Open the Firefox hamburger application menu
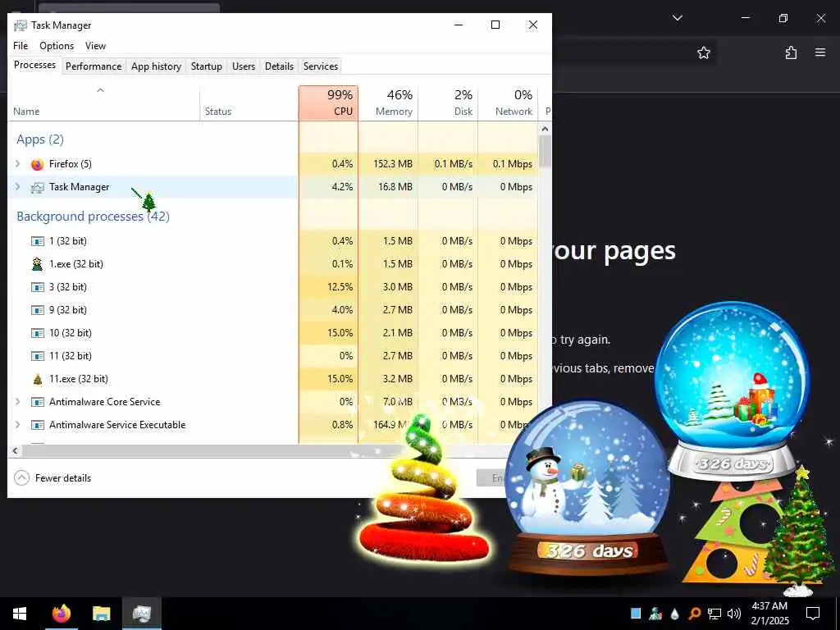Image resolution: width=840 pixels, height=630 pixels. [820, 52]
